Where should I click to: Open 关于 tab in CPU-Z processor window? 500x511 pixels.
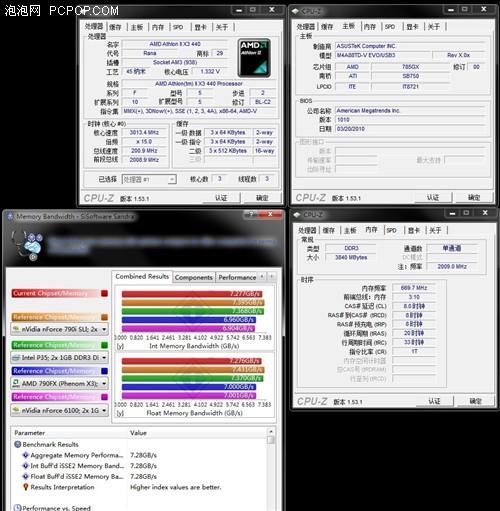click(222, 27)
